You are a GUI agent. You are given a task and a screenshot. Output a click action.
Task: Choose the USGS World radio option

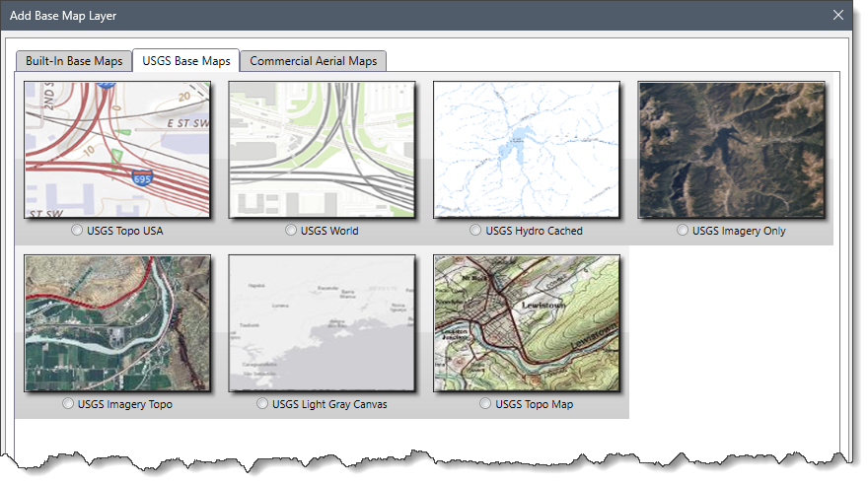[291, 230]
